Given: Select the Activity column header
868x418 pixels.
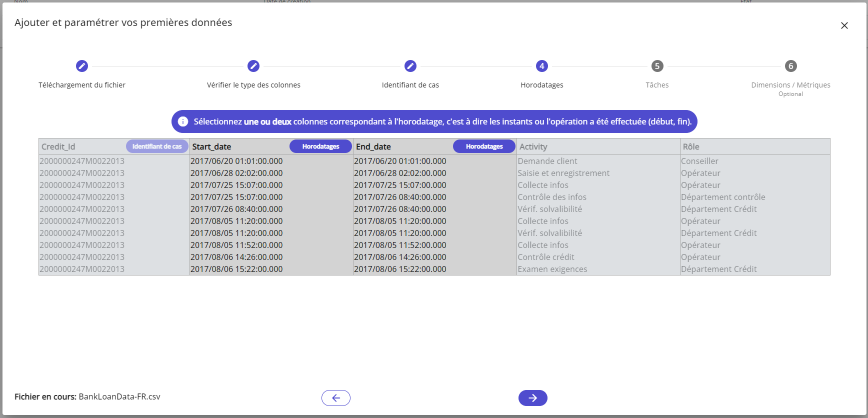Looking at the screenshot, I should 533,146.
